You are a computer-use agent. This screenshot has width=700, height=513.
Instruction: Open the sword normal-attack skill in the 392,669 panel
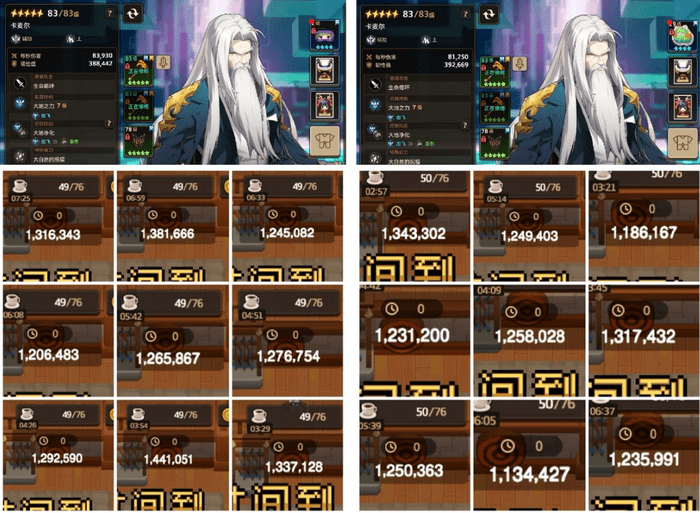[375, 84]
